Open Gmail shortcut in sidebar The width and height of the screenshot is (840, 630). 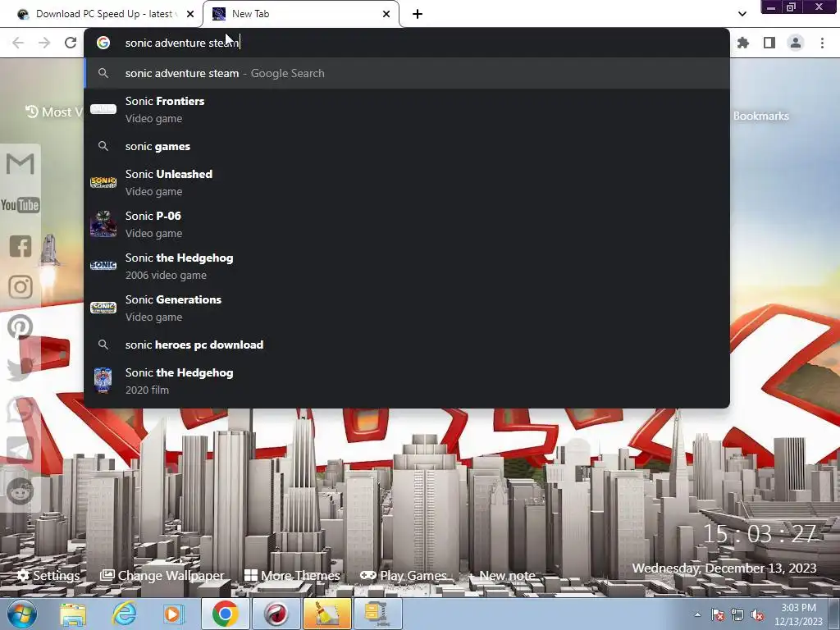point(21,163)
